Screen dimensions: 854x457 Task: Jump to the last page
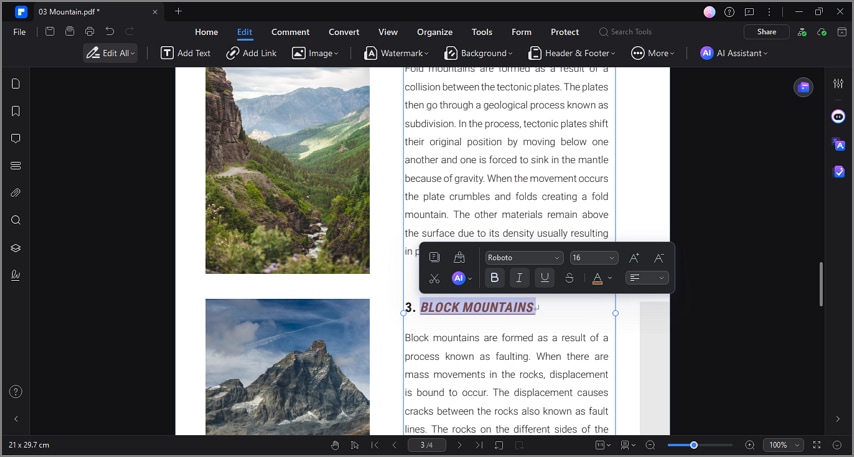(479, 445)
